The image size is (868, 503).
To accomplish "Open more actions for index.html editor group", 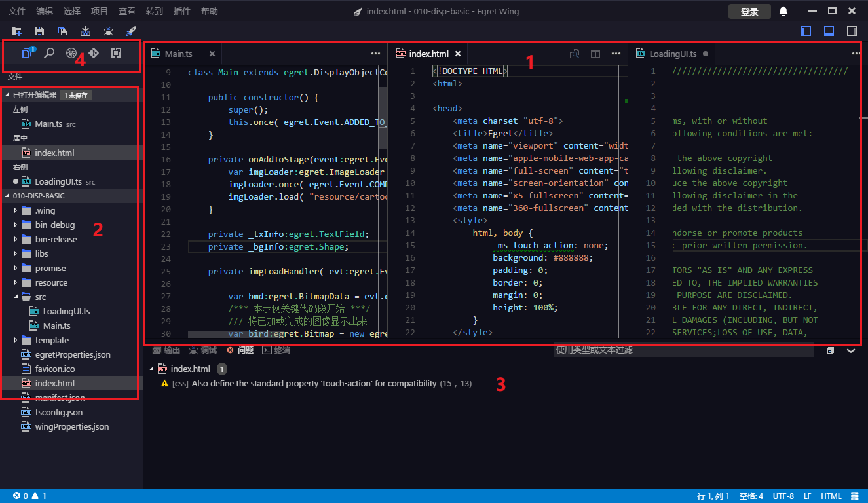I will pos(616,54).
